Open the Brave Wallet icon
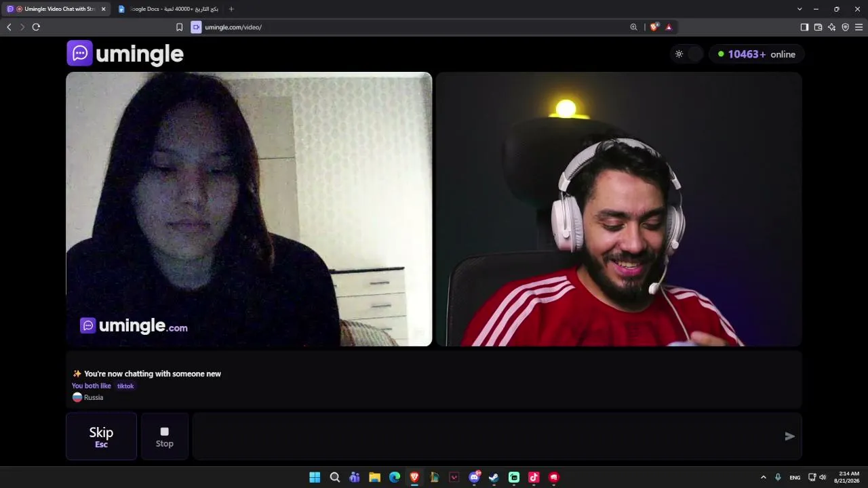This screenshot has height=488, width=868. pyautogui.click(x=818, y=27)
